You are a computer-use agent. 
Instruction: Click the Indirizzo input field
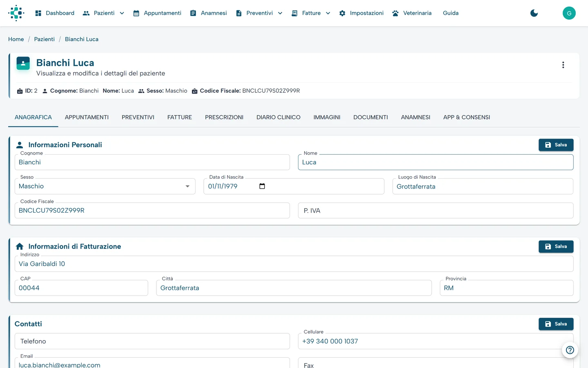[294, 264]
